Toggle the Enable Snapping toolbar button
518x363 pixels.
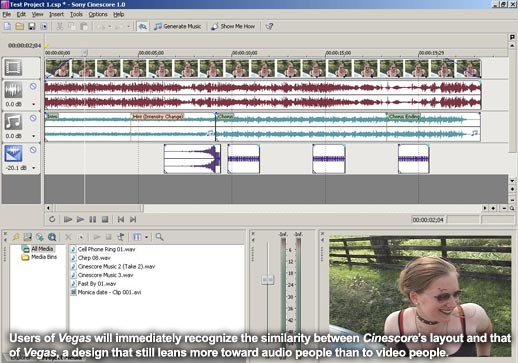pyautogui.click(x=142, y=26)
